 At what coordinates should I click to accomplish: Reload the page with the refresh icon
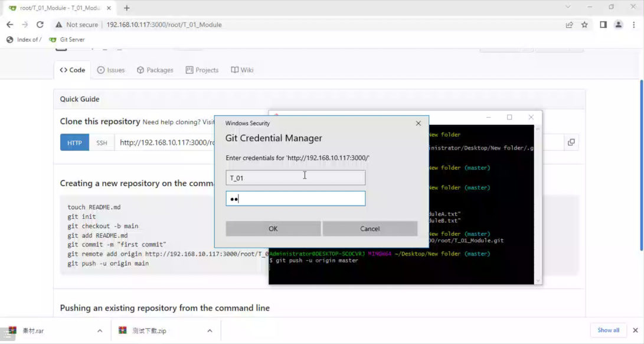pos(40,25)
